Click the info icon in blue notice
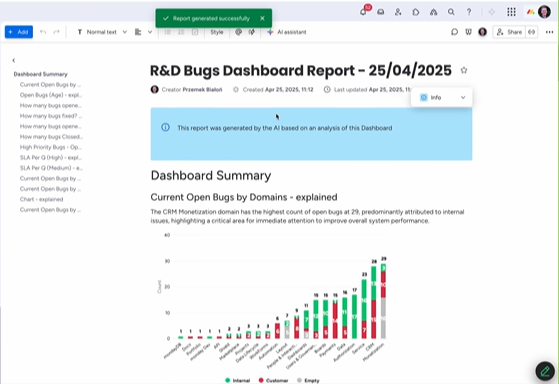 [x=165, y=127]
